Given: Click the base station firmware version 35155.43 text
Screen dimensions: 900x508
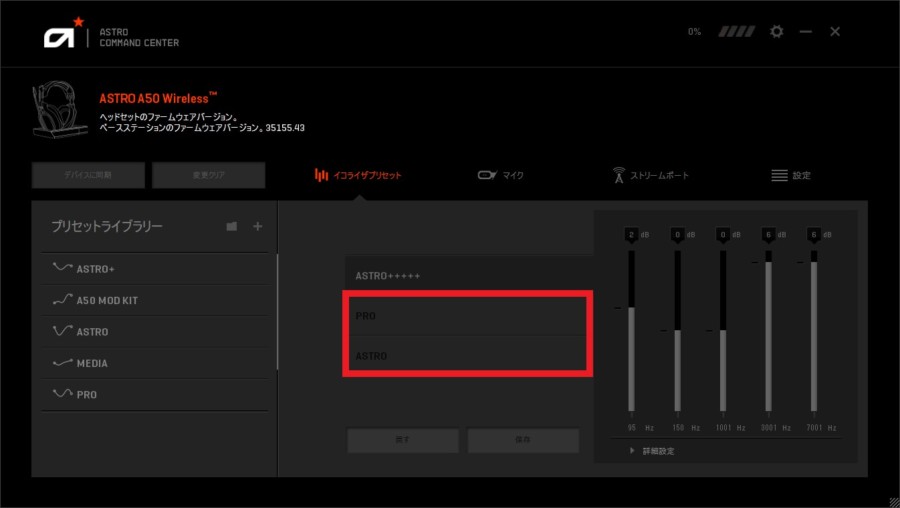Looking at the screenshot, I should coord(202,128).
